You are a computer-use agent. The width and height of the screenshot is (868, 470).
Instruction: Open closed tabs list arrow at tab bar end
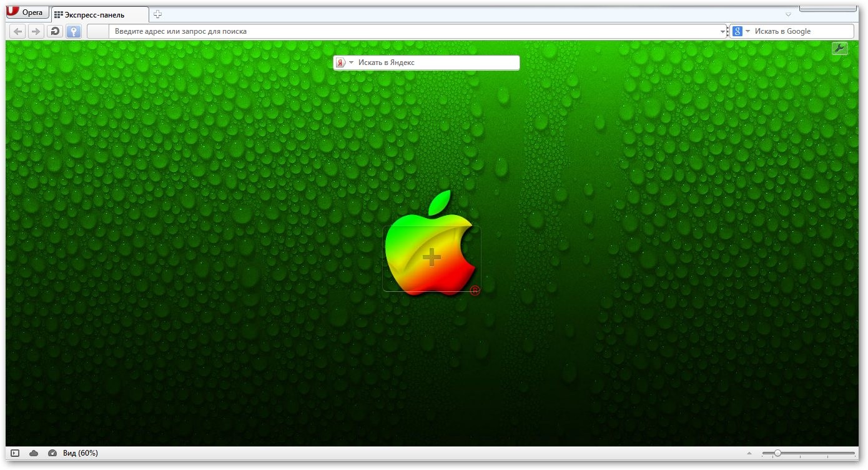tap(788, 14)
